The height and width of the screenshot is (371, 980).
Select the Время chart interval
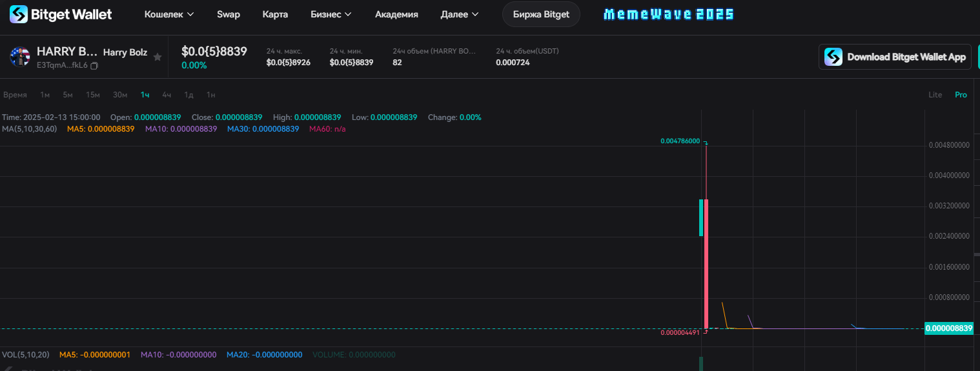tap(15, 95)
